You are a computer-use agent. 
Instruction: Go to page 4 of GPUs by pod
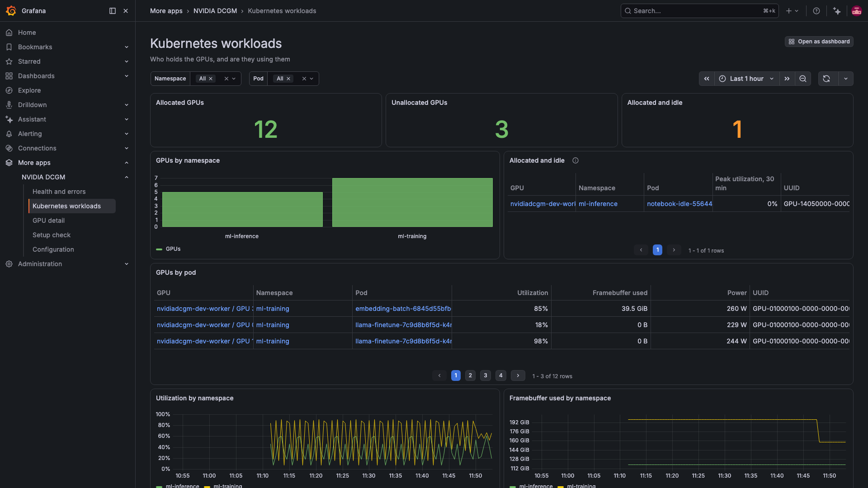[500, 375]
